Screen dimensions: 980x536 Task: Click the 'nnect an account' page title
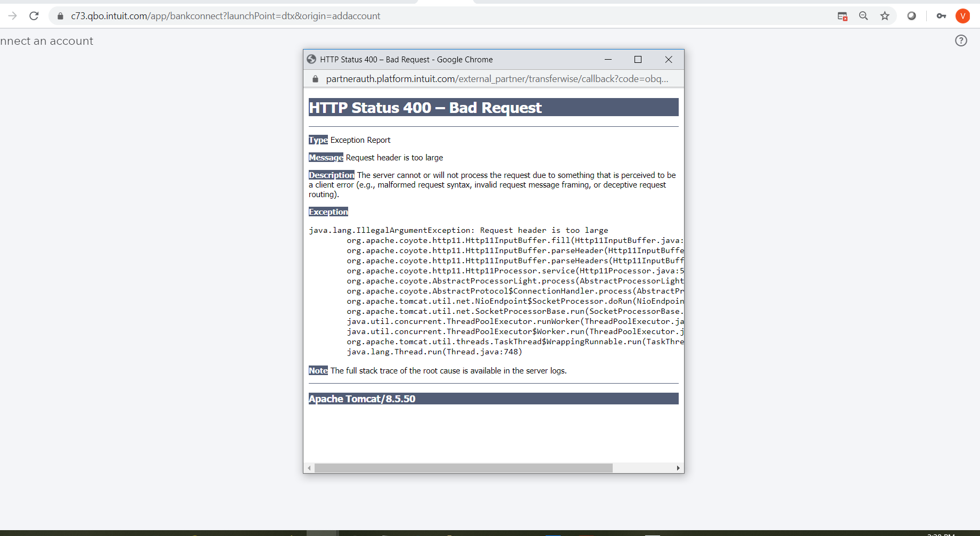46,41
